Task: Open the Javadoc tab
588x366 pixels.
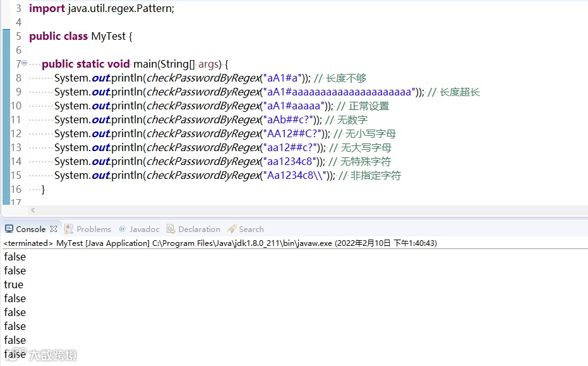Action: [145, 229]
